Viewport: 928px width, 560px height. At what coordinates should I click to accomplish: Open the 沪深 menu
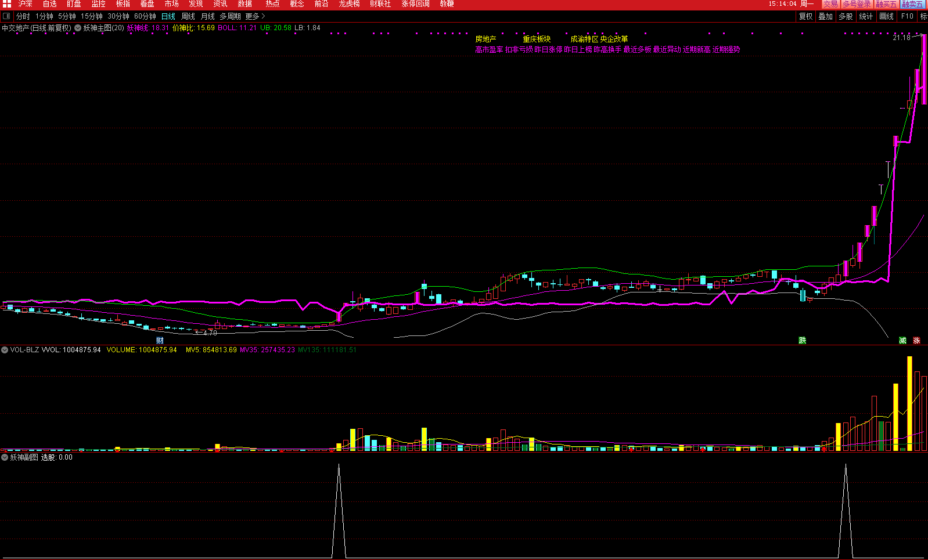(x=26, y=4)
